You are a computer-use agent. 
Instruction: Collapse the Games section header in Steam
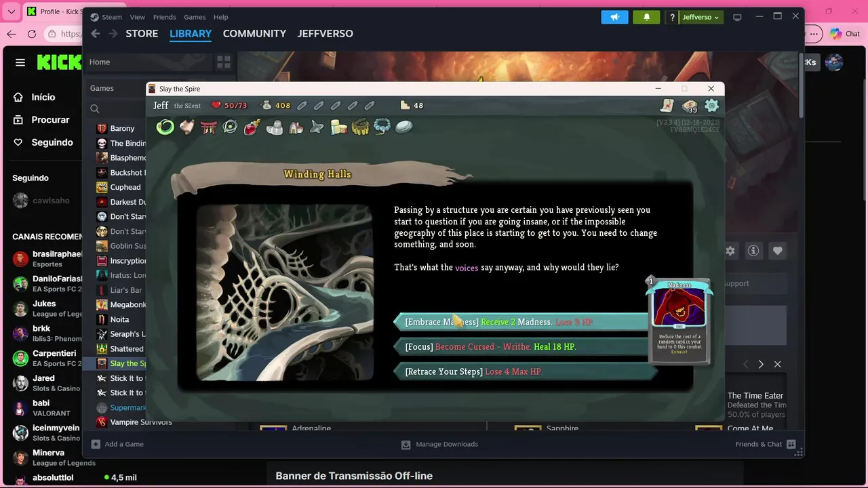tap(102, 88)
